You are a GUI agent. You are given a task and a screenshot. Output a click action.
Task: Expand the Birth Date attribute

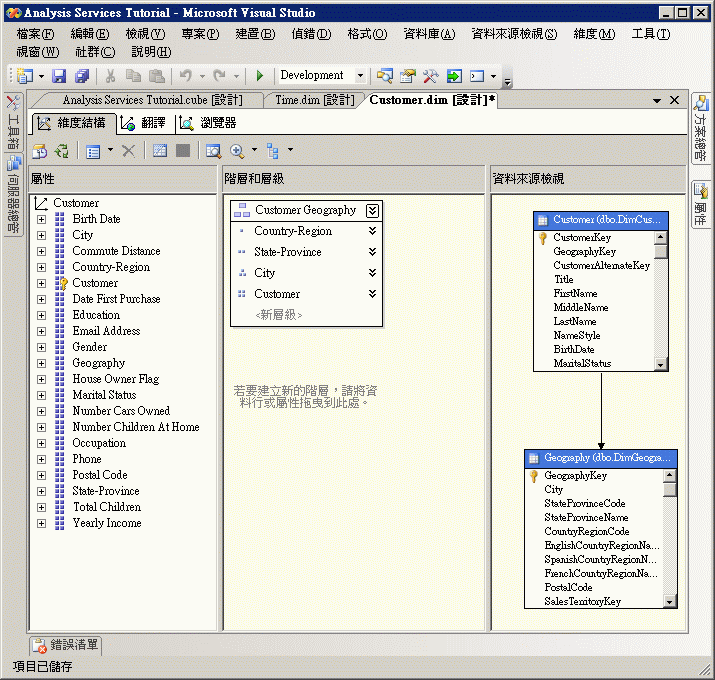click(x=41, y=219)
